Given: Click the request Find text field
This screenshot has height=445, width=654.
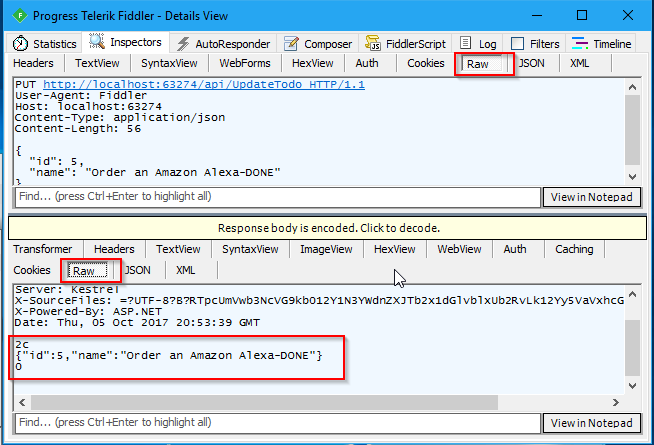Looking at the screenshot, I should click(278, 197).
